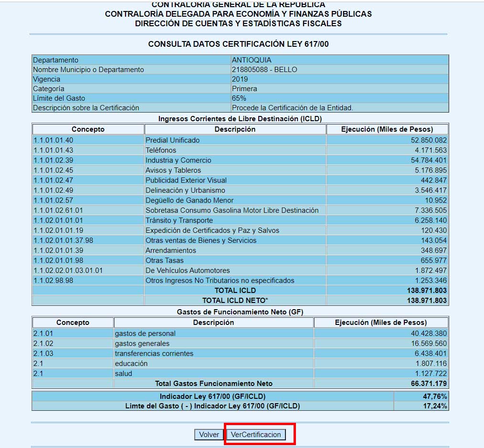Click the Vigencia value 2019
Screen dimensions: 484x448
[x=240, y=79]
